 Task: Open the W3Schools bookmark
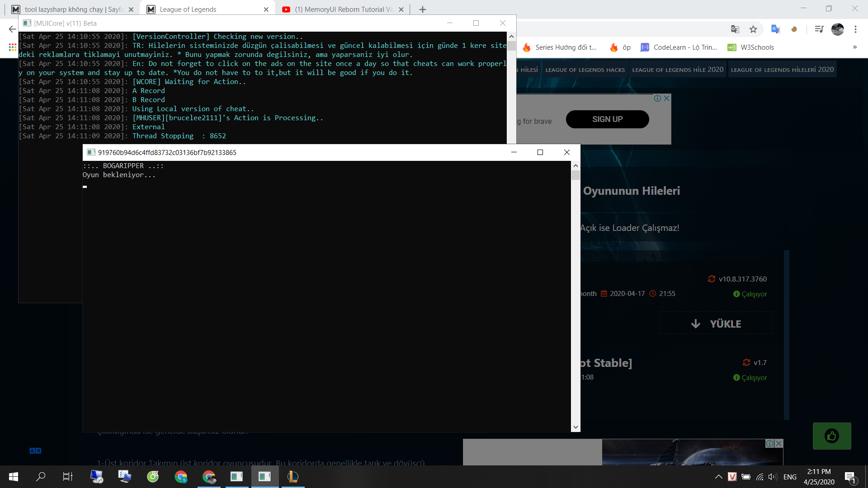coord(751,47)
